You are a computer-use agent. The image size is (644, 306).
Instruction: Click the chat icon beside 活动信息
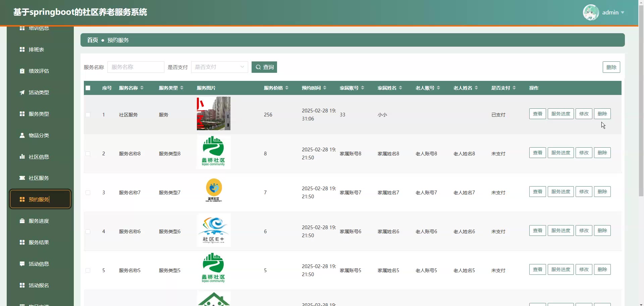[22, 264]
